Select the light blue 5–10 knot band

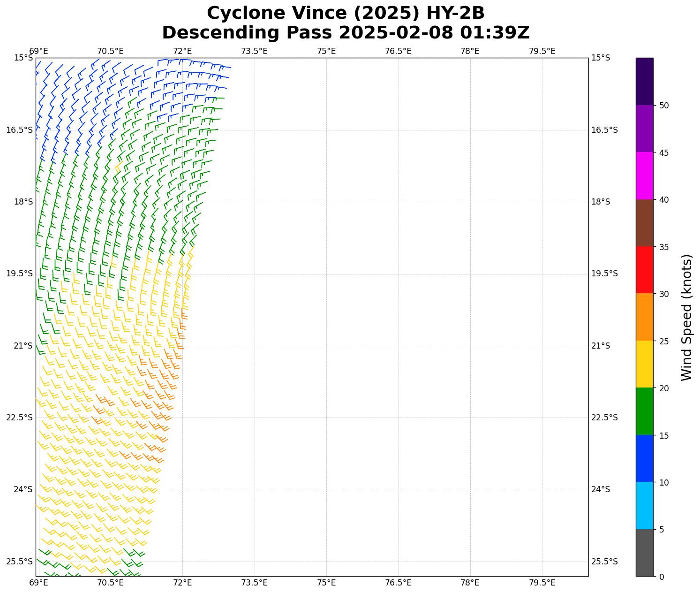(645, 505)
